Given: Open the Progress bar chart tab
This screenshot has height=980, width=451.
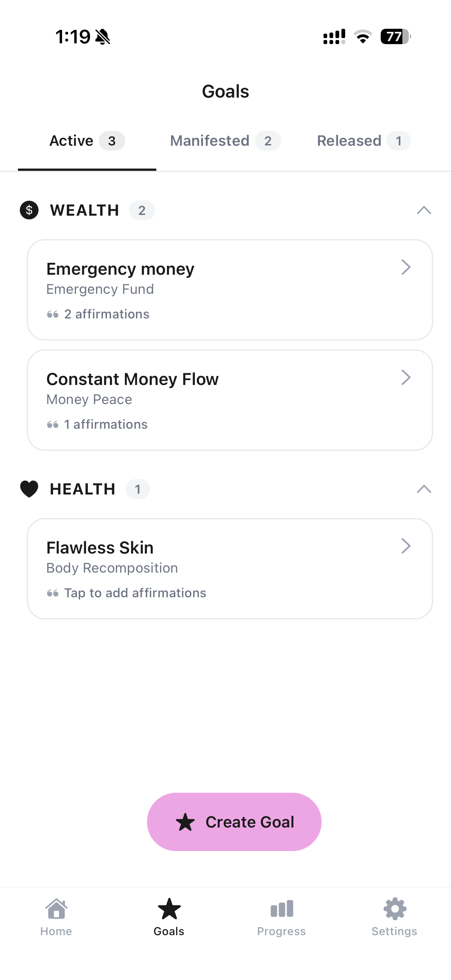Looking at the screenshot, I should coord(282,909).
